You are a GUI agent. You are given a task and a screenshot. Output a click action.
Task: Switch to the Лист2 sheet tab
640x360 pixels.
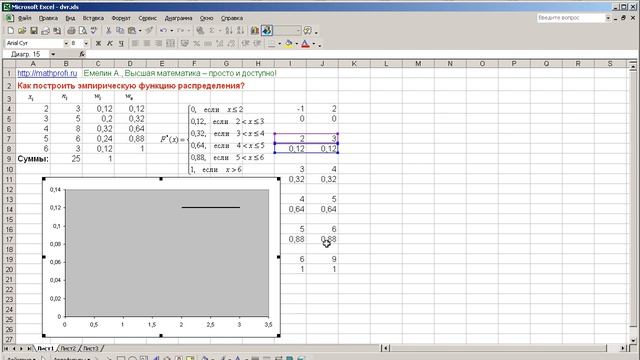pyautogui.click(x=68, y=348)
